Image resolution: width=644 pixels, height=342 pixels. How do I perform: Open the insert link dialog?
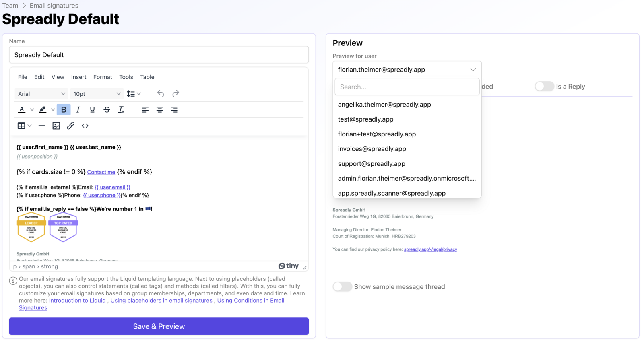point(70,126)
